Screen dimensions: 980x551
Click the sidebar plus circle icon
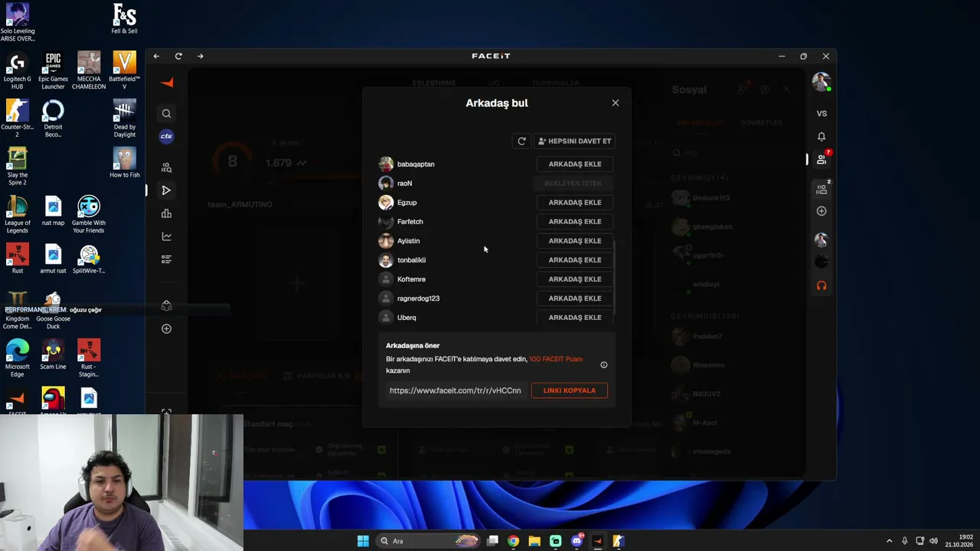pyautogui.click(x=166, y=328)
